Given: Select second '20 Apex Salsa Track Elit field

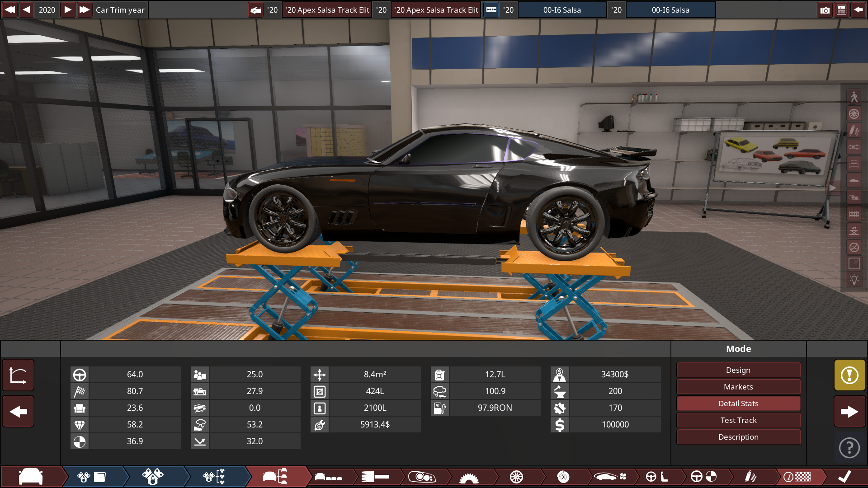Looking at the screenshot, I should pyautogui.click(x=436, y=10).
